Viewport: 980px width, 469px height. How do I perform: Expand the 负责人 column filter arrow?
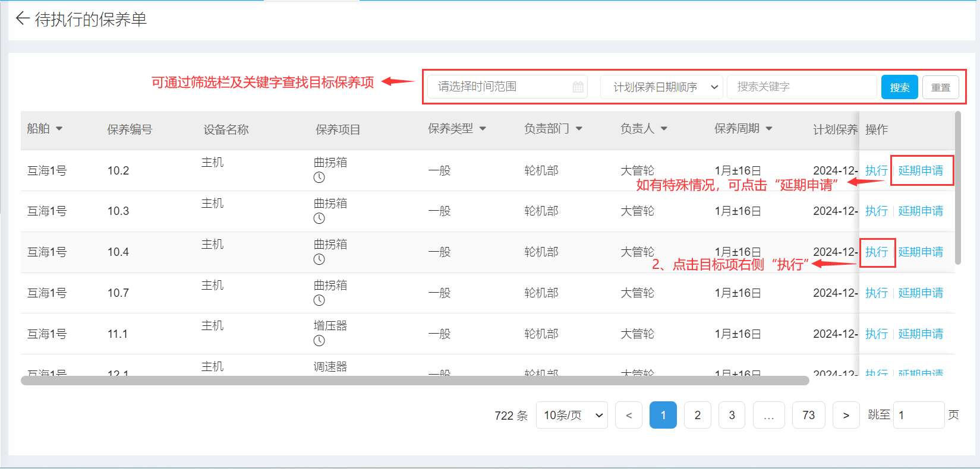tap(664, 129)
